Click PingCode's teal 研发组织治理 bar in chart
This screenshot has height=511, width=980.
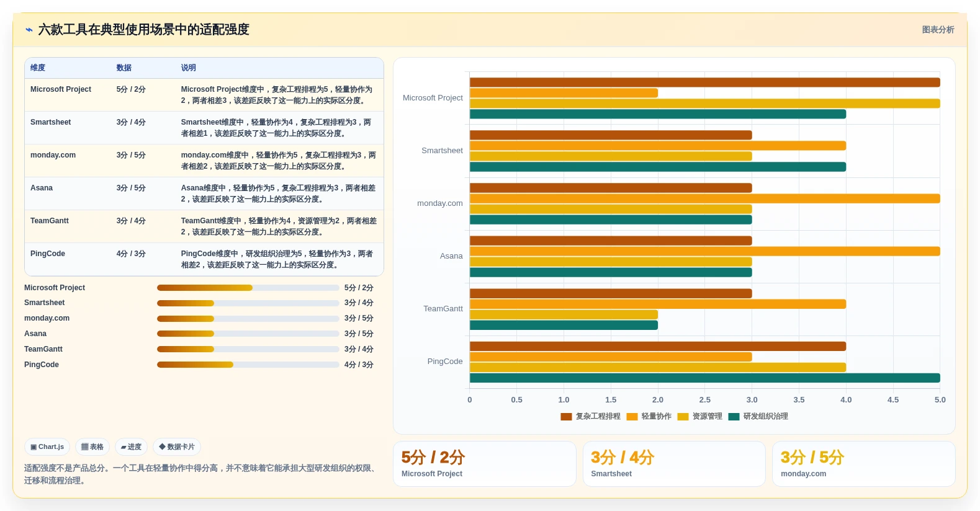click(x=705, y=378)
